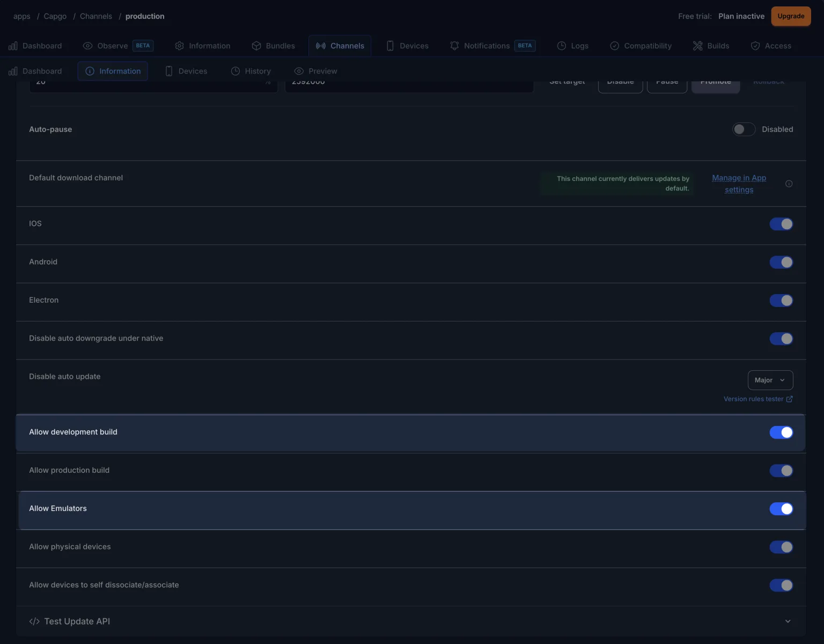The image size is (824, 644).
Task: Click the default delivery status message
Action: pos(617,184)
